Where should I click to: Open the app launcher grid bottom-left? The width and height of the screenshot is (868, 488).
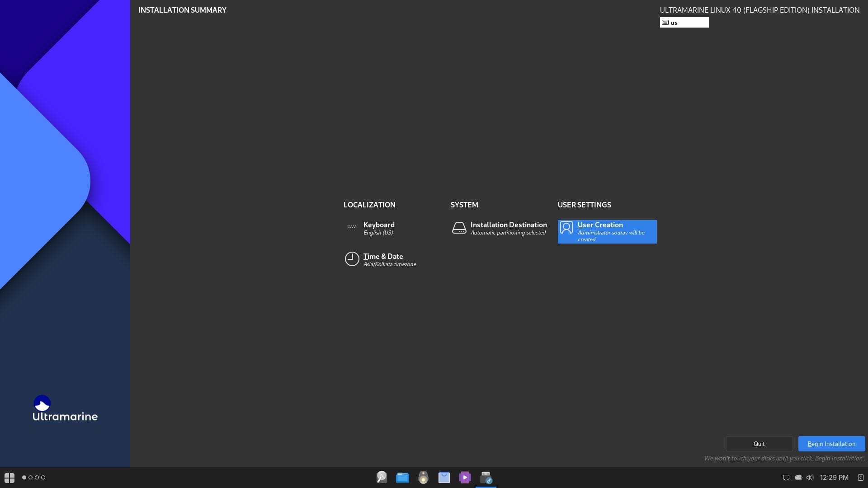coord(9,477)
